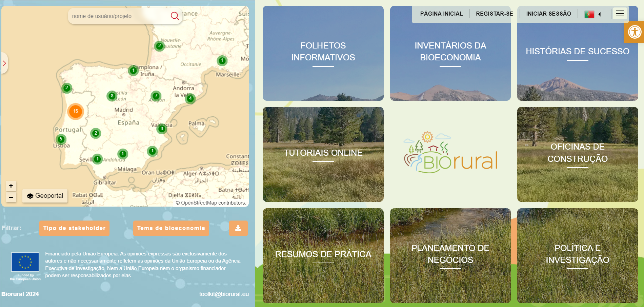This screenshot has height=307, width=644.
Task: Click the search magnifier icon
Action: point(175,16)
